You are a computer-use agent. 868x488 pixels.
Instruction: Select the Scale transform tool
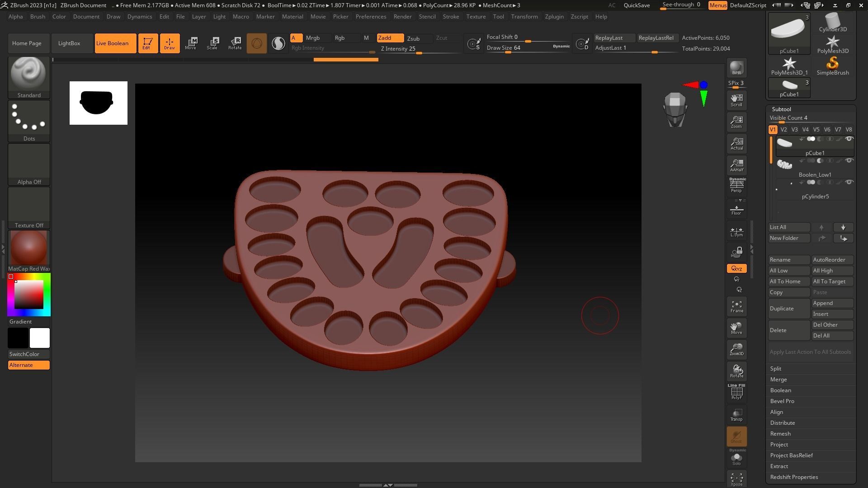pyautogui.click(x=212, y=43)
